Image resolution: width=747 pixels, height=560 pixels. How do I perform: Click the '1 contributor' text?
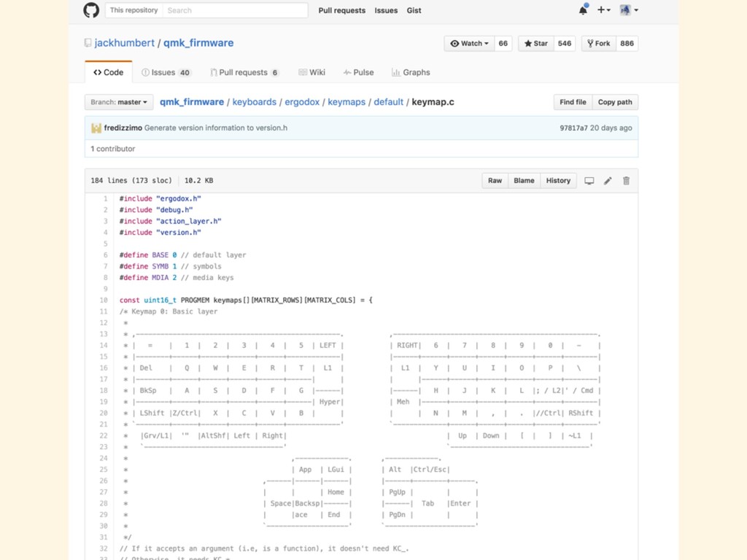click(113, 149)
